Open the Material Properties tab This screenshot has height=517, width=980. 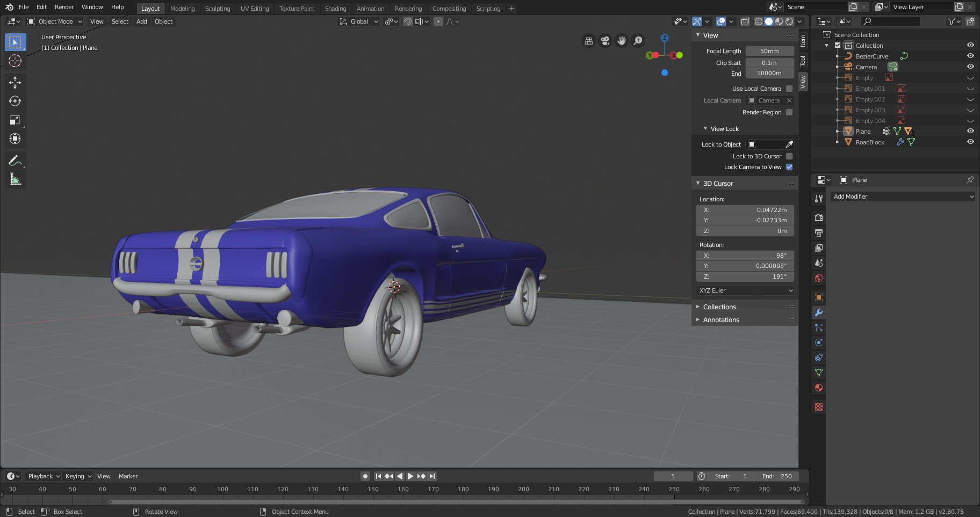818,388
